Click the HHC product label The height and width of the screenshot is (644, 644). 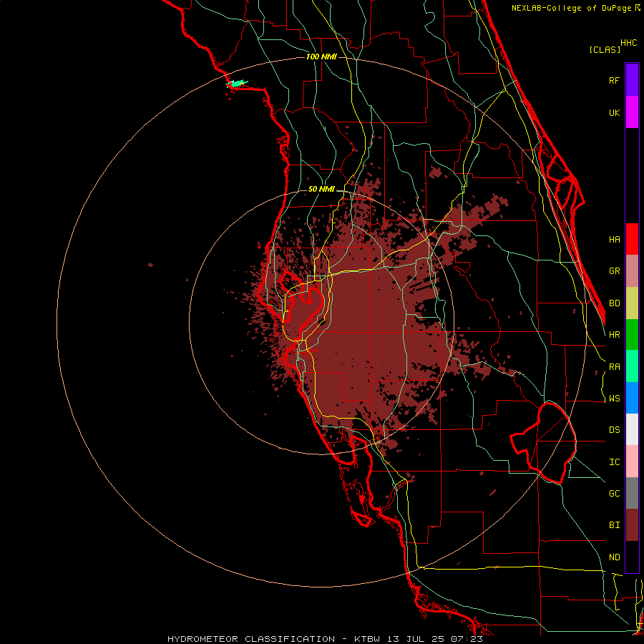pos(628,43)
